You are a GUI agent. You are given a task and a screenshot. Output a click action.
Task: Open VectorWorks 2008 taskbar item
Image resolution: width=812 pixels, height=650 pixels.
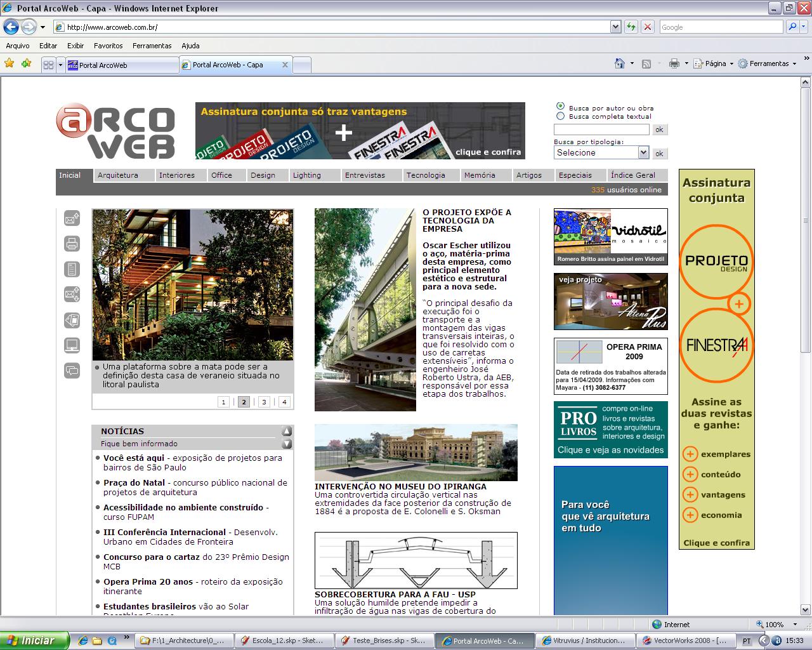click(684, 640)
